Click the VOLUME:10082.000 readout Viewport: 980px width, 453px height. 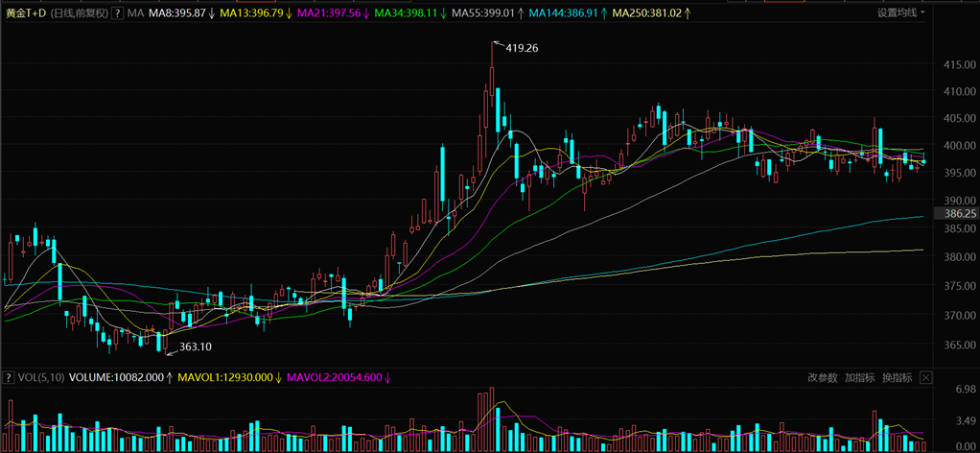115,377
